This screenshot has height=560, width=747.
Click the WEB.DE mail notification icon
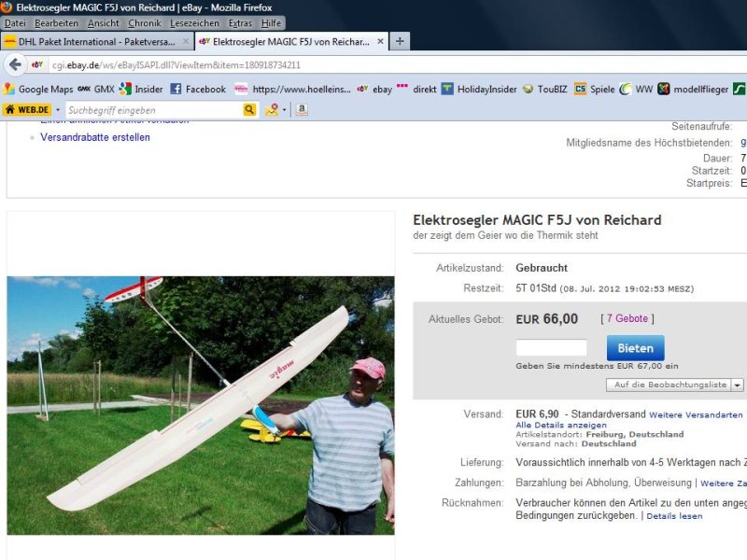coord(272,110)
